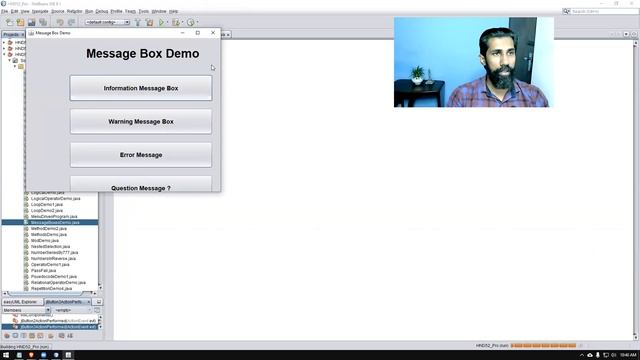Open the Run Project dropdown arrow
Image resolution: width=640 pixels, height=360 pixels.
(x=167, y=22)
